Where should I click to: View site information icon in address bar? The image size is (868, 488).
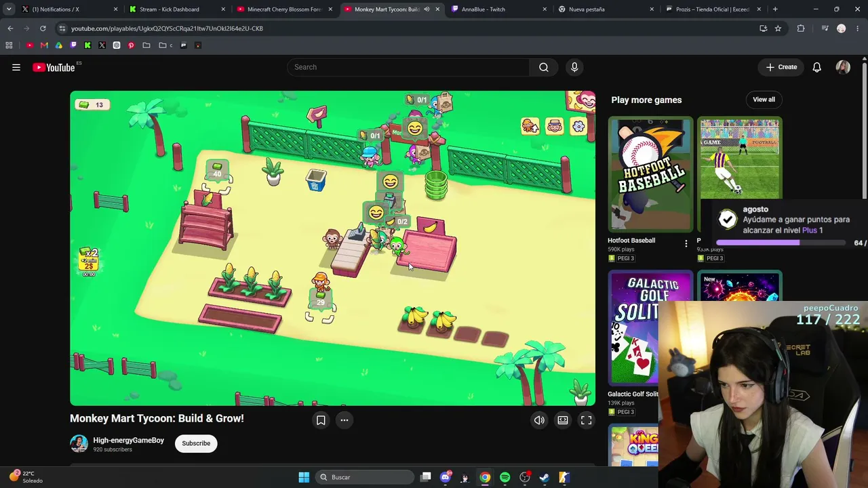62,28
